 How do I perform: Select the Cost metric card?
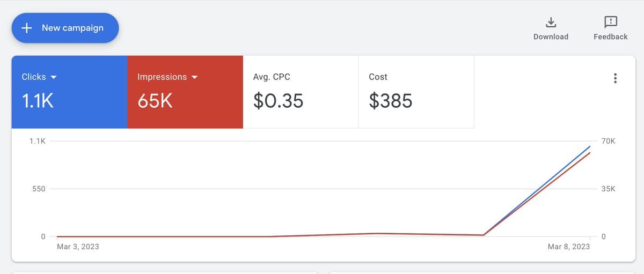pyautogui.click(x=416, y=92)
